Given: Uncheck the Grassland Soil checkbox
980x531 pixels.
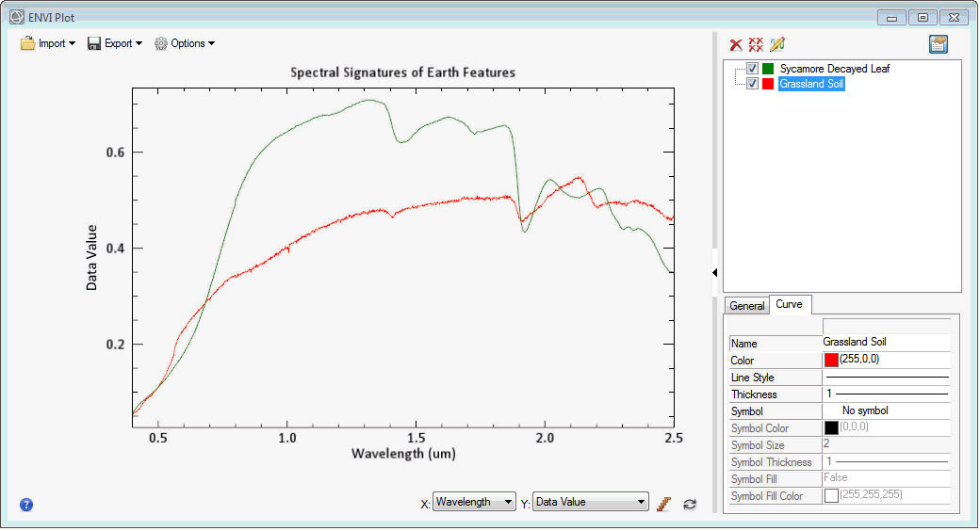Looking at the screenshot, I should click(752, 84).
